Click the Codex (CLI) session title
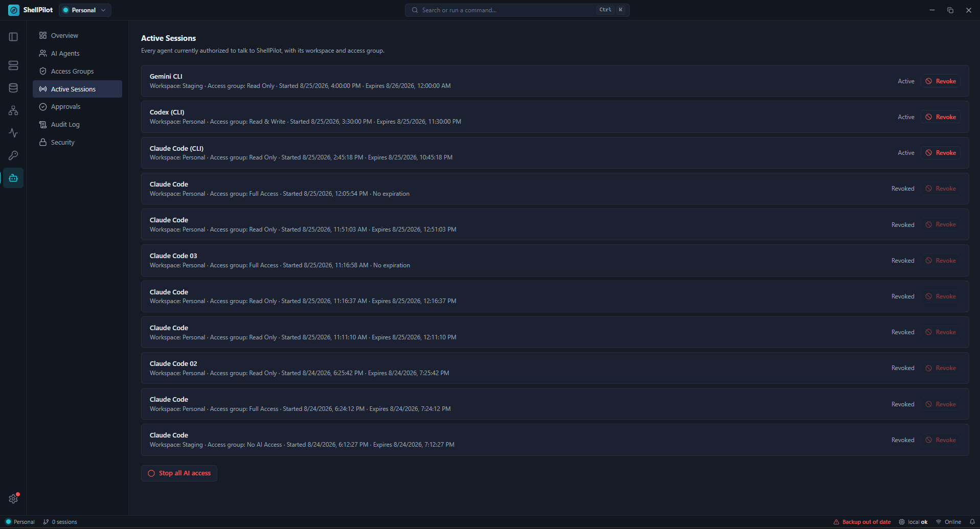The width and height of the screenshot is (980, 529). tap(167, 112)
